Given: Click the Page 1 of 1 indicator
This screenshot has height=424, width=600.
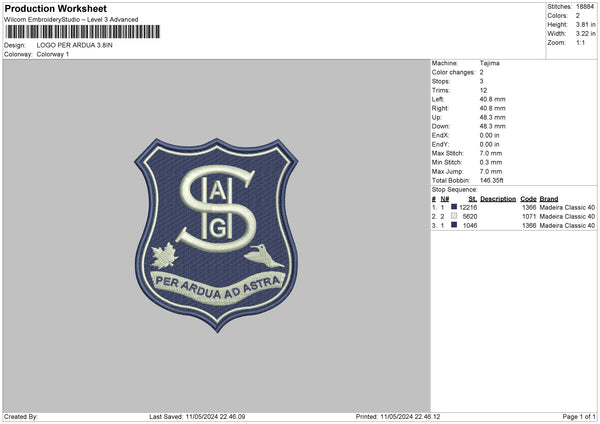Looking at the screenshot, I should tap(579, 416).
